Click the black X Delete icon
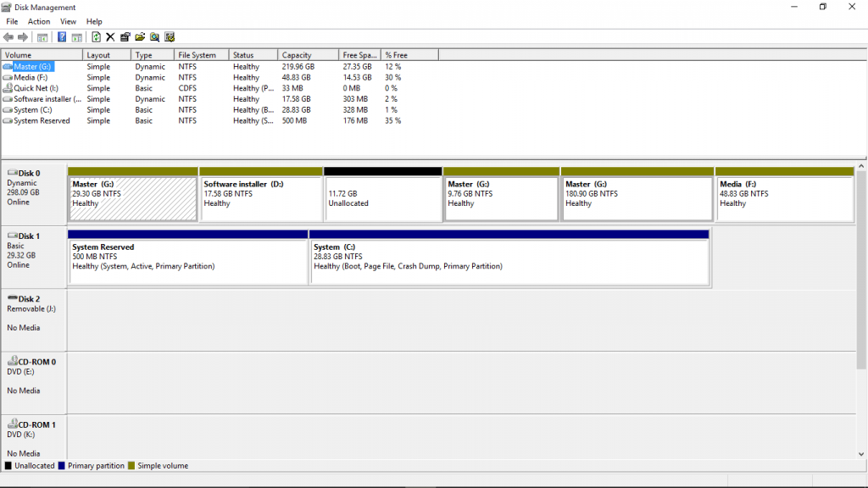868x488 pixels. pyautogui.click(x=110, y=37)
